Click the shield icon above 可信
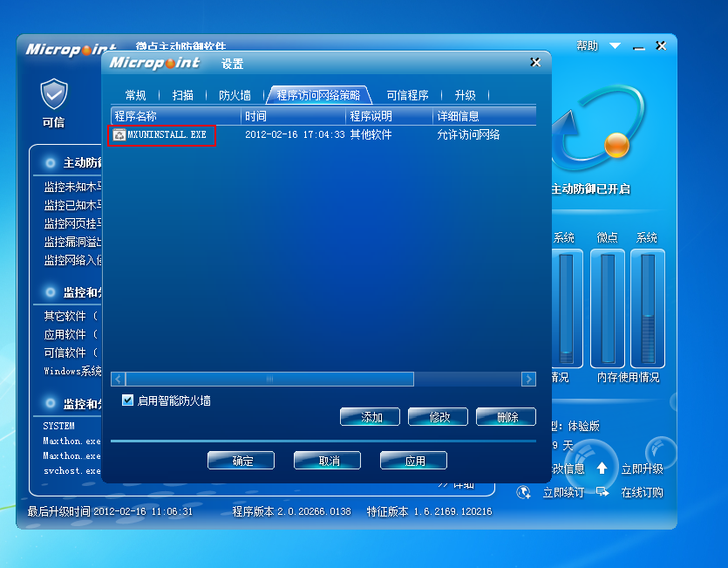 (x=54, y=94)
